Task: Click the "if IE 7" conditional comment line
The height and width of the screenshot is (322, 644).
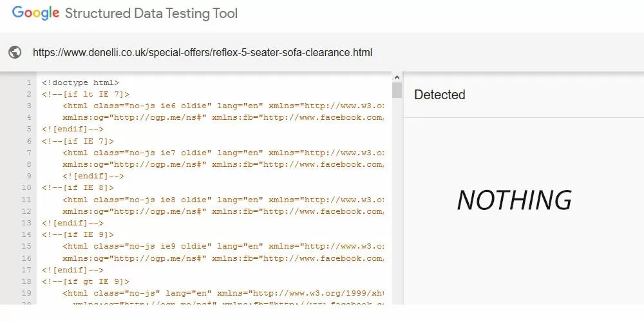Action: pos(77,141)
